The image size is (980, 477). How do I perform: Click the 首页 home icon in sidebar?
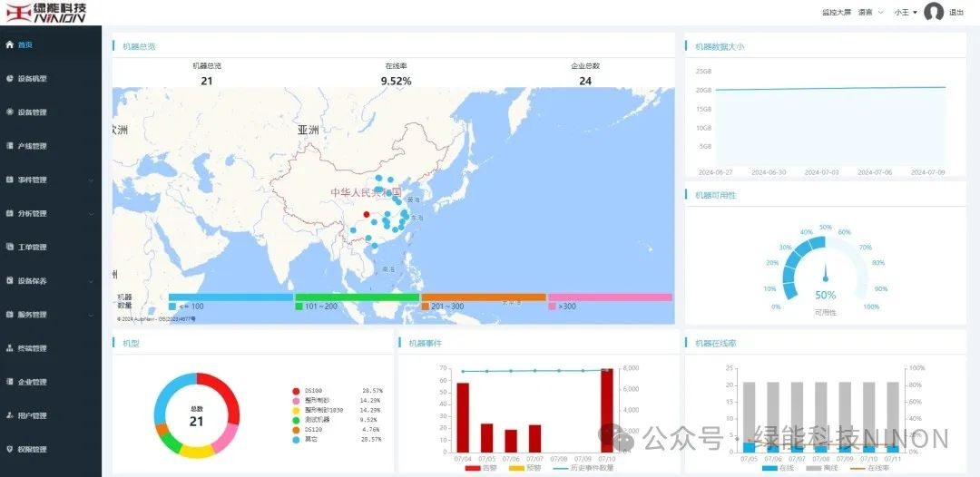[9, 44]
